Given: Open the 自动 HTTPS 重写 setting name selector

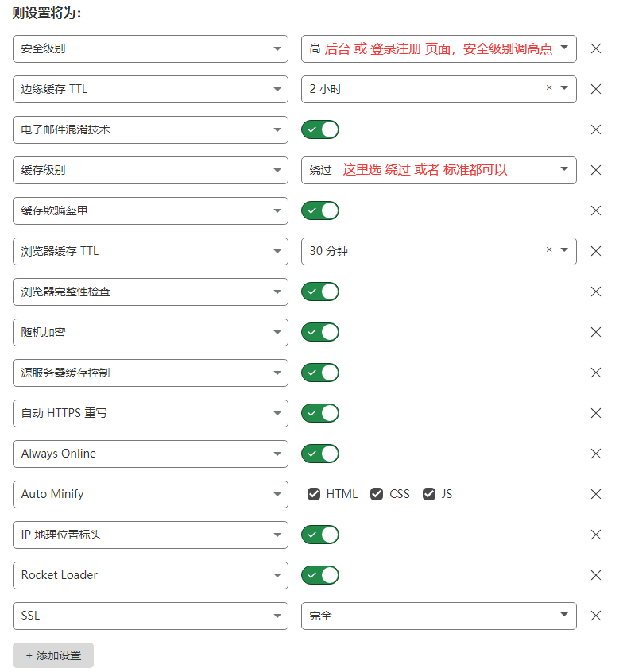Looking at the screenshot, I should point(150,413).
